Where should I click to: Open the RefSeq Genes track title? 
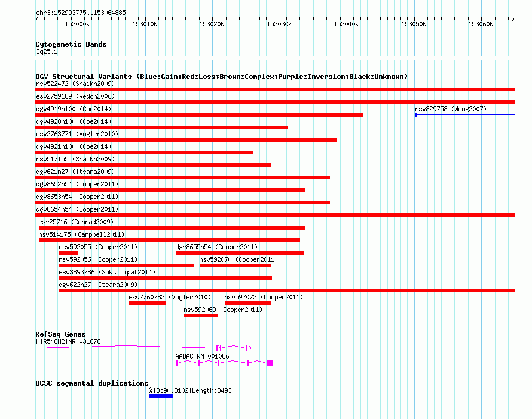tap(60, 334)
